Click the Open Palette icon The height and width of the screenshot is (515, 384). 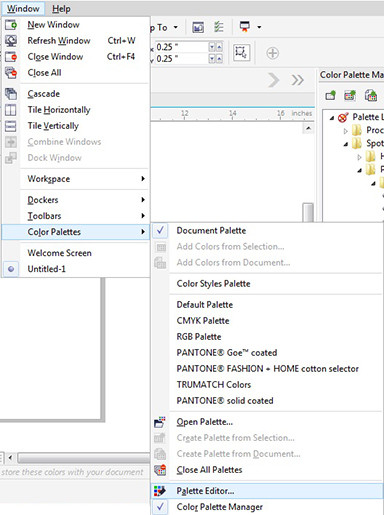[160, 422]
